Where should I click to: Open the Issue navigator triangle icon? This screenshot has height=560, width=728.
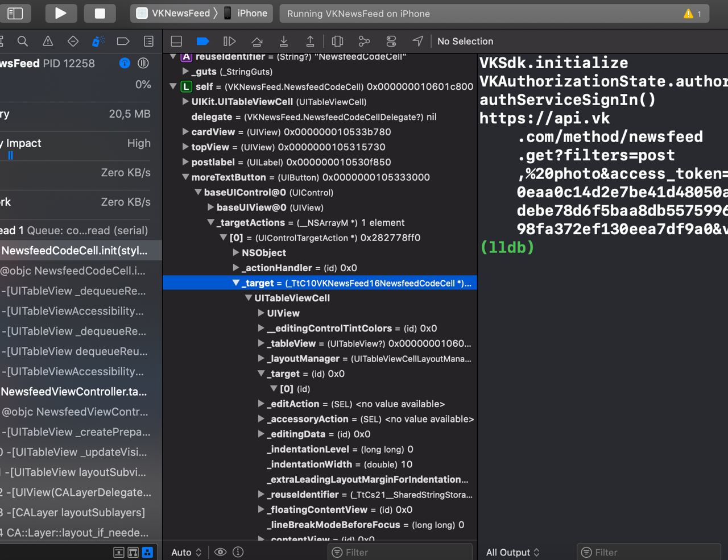48,41
